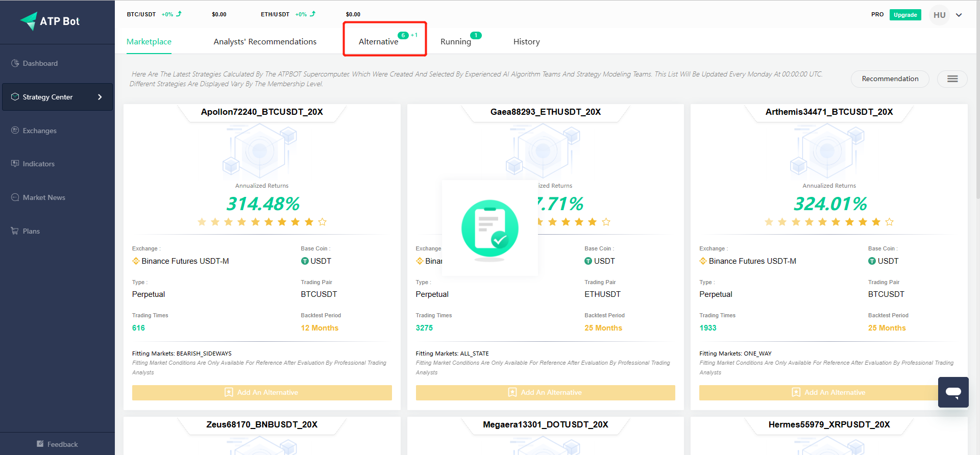Open Arthemis34471_BTCUSDT_20X strategy title
This screenshot has height=455, width=980.
point(829,112)
